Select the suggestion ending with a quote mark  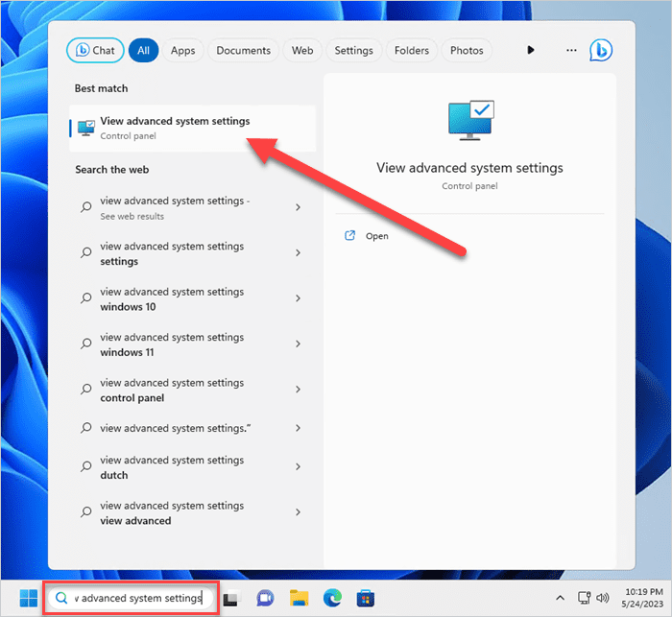click(192, 428)
